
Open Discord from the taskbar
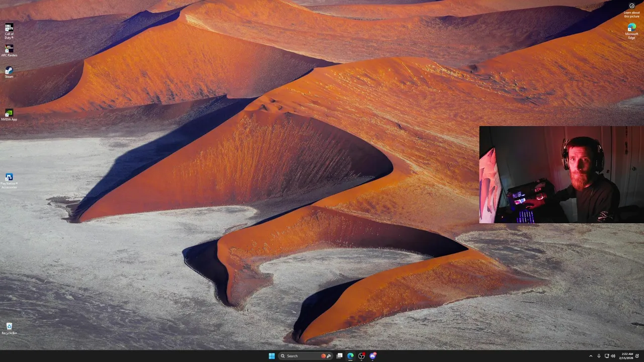click(x=373, y=356)
